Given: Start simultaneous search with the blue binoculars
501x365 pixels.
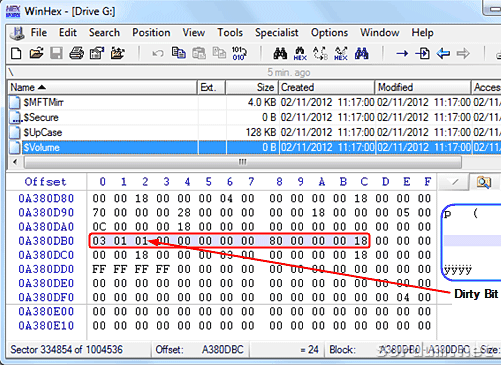Looking at the screenshot, I should (362, 53).
